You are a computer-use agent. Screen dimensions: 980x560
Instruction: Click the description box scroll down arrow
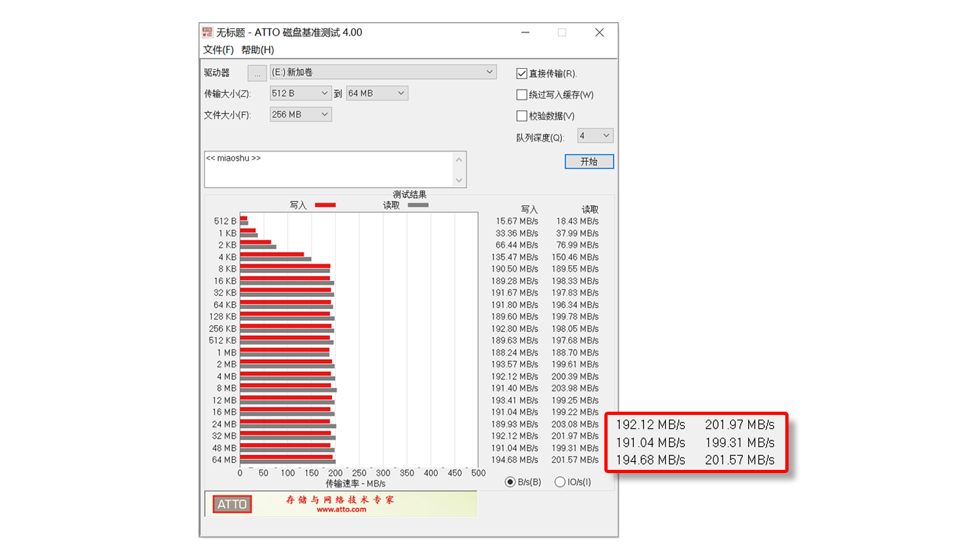459,180
